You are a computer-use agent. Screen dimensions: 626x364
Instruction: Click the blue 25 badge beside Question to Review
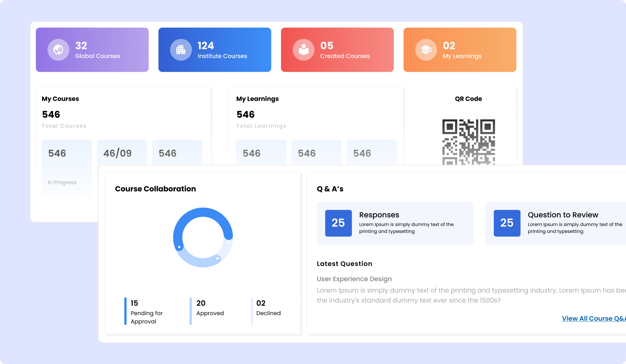(507, 223)
